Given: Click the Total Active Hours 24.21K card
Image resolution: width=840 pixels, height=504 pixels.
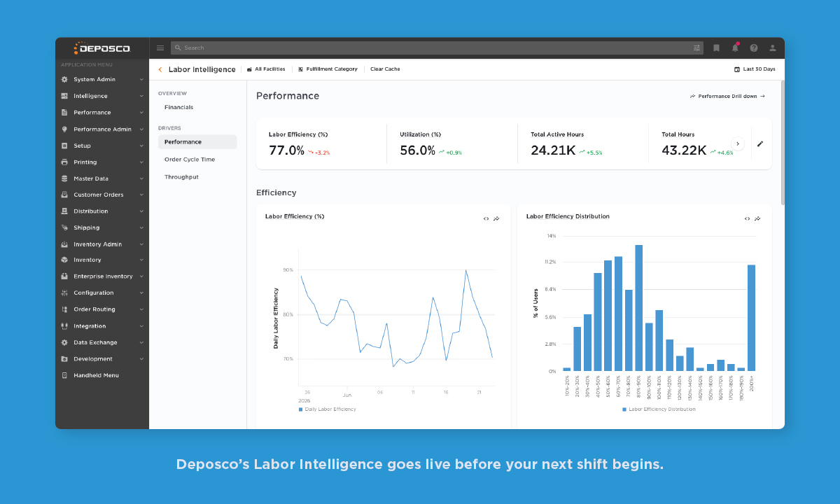Looking at the screenshot, I should point(582,144).
